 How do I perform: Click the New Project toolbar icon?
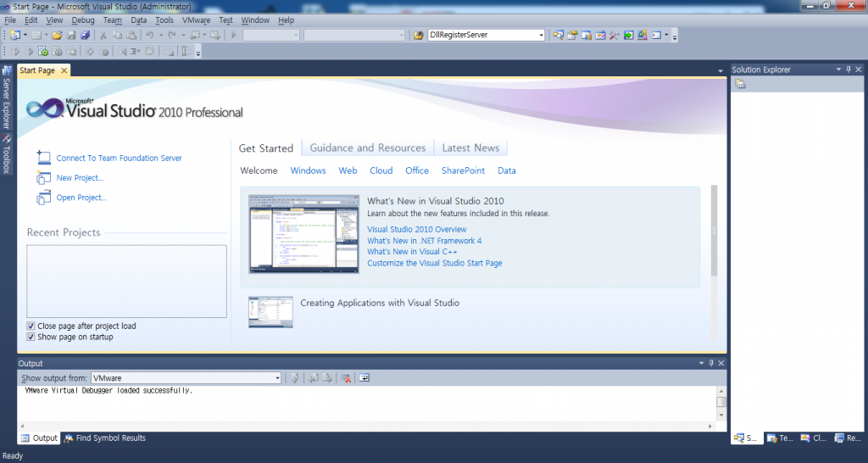(x=14, y=35)
